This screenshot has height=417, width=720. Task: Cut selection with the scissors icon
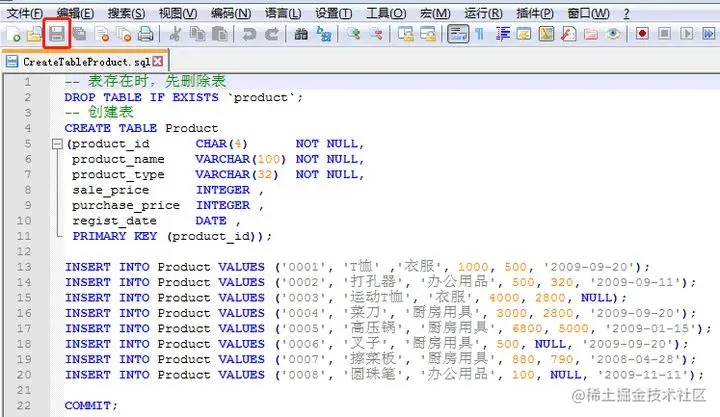point(175,34)
